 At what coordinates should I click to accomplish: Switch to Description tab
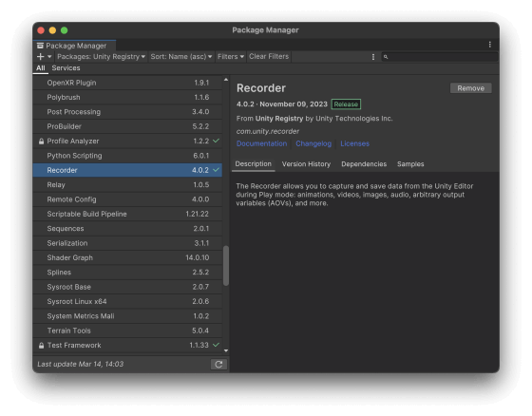pos(253,164)
